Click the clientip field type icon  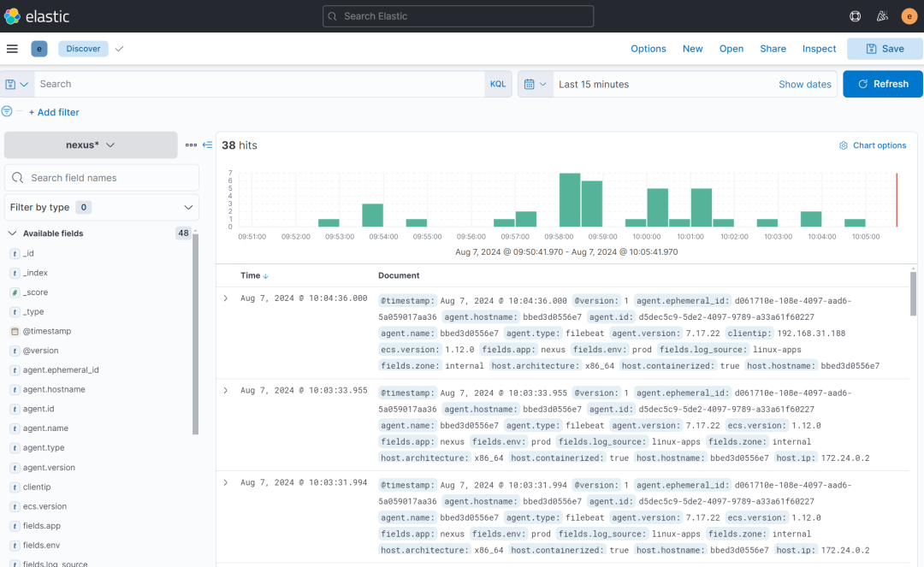click(x=15, y=487)
